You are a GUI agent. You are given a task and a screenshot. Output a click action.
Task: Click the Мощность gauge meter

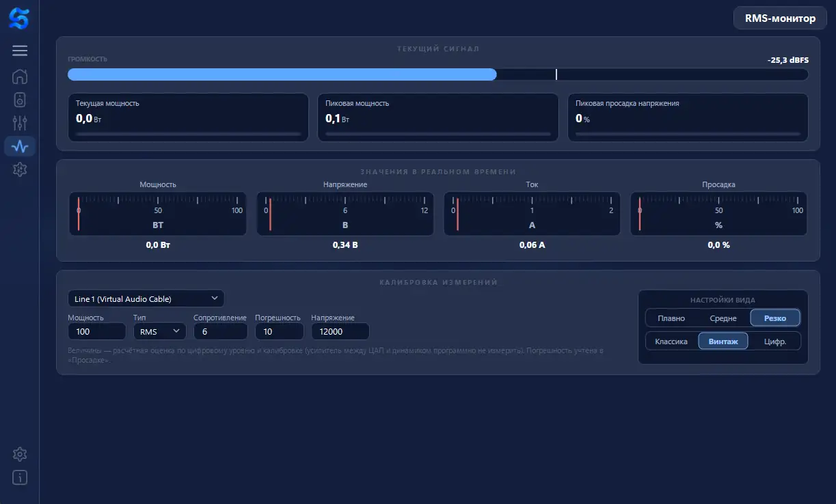(158, 214)
